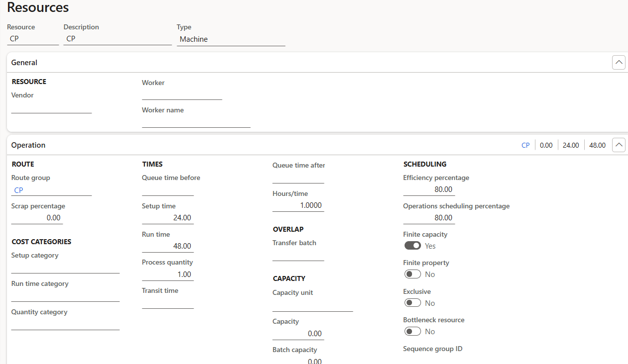
Task: Toggle the Bottleneck resource switch
Action: point(413,331)
